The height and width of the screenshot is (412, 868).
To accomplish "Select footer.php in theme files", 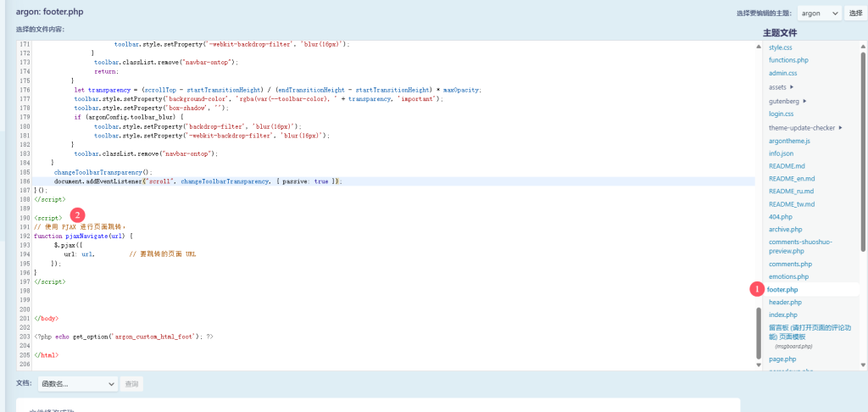I will coord(782,289).
